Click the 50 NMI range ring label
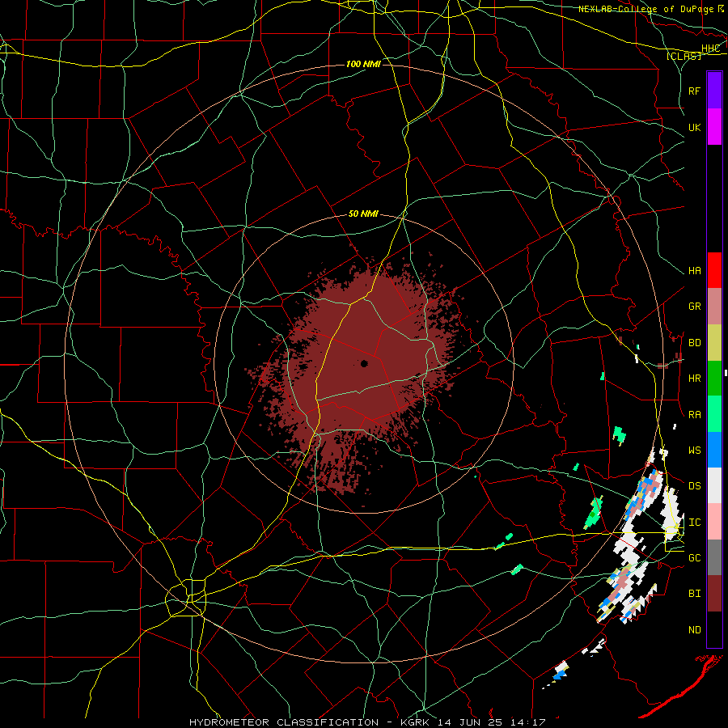 [x=363, y=214]
